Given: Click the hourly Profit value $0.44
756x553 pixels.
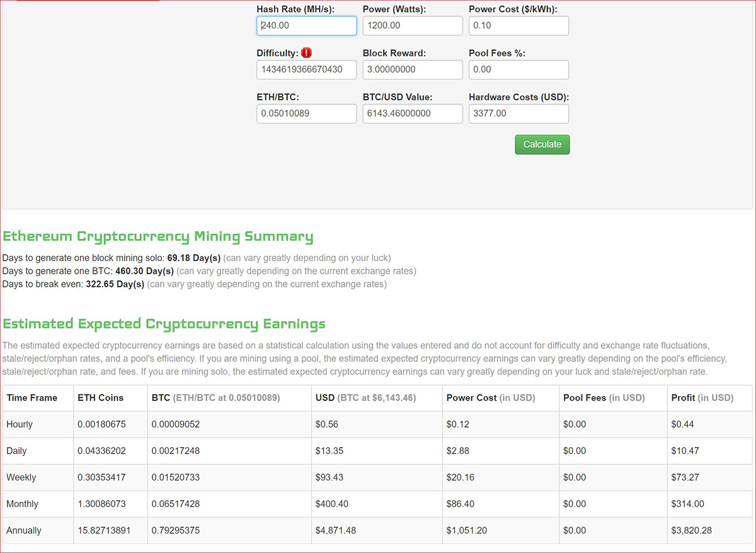Looking at the screenshot, I should (x=683, y=424).
